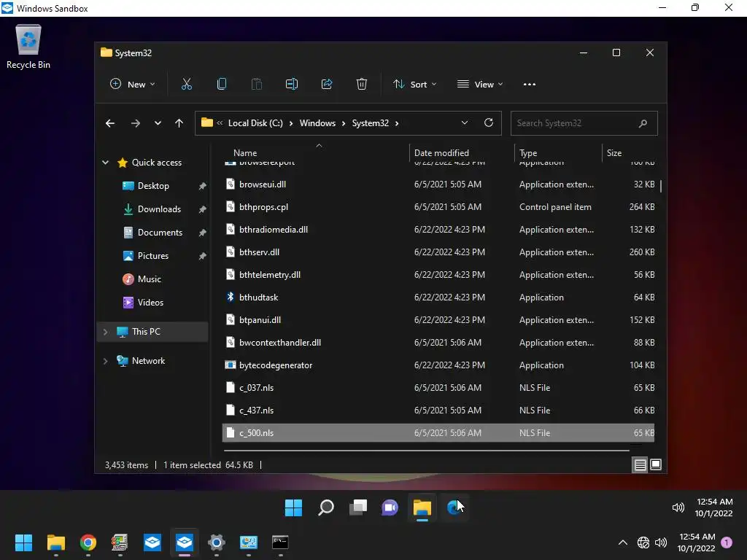Open the New dropdown menu
The width and height of the screenshot is (747, 560).
pyautogui.click(x=132, y=85)
